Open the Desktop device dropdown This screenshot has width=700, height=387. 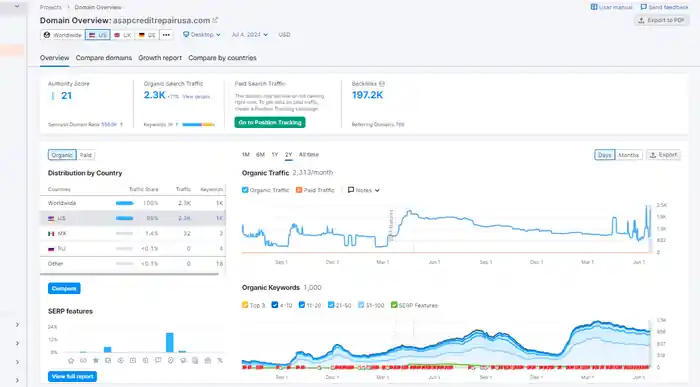(201, 34)
